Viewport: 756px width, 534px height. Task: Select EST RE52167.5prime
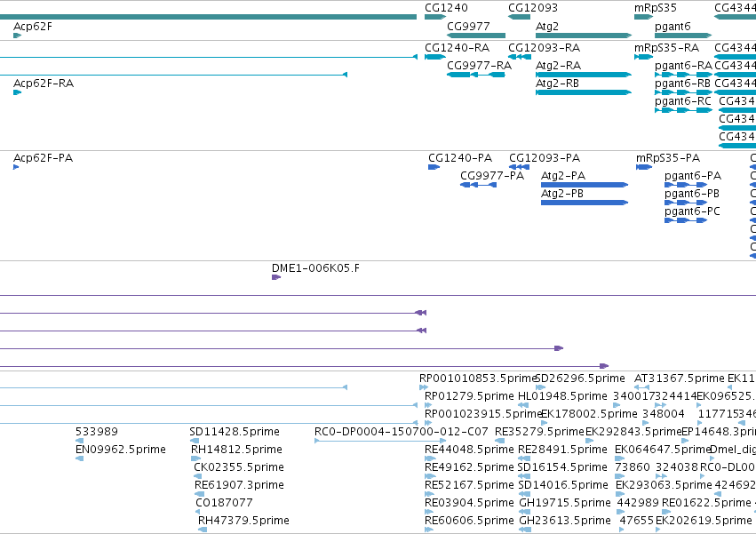pyautogui.click(x=469, y=485)
